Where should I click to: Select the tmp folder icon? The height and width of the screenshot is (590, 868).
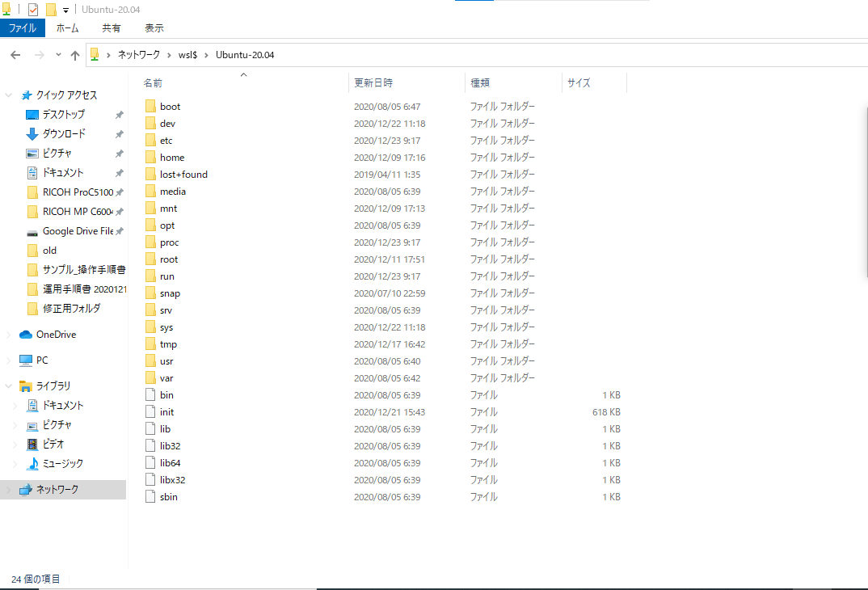150,344
